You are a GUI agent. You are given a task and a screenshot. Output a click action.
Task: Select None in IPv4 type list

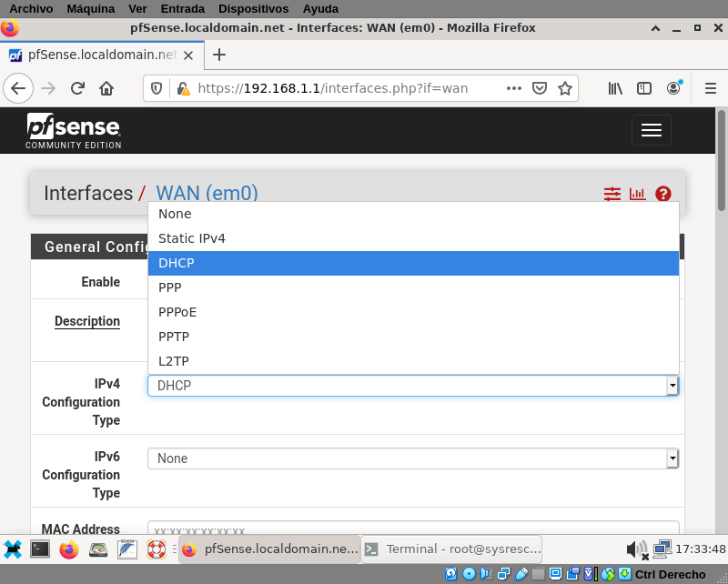413,214
